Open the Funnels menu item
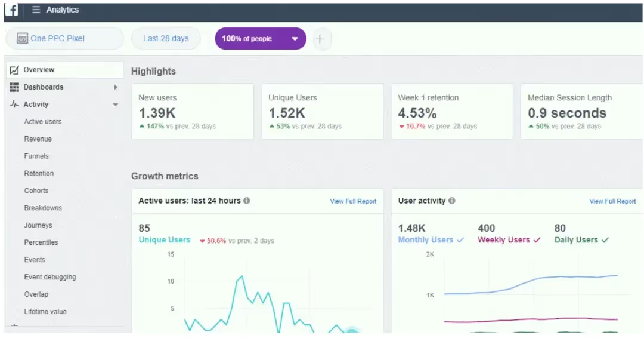Viewport: 644px width, 338px height. [36, 156]
